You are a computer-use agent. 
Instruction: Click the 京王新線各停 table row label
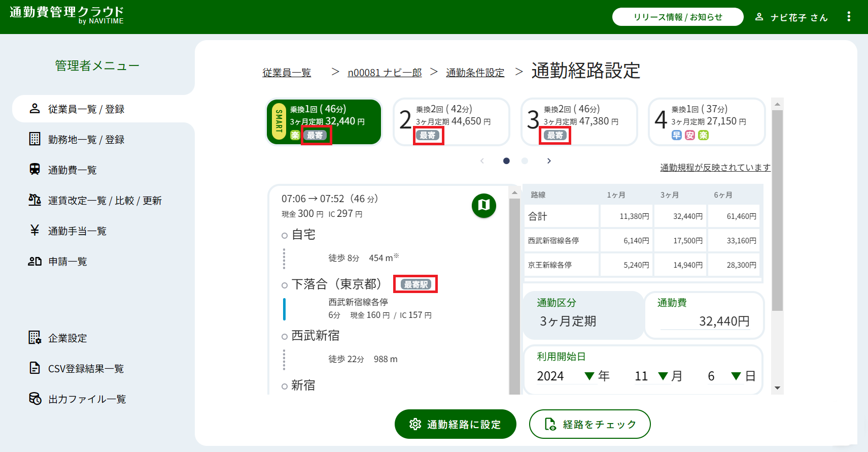point(550,265)
